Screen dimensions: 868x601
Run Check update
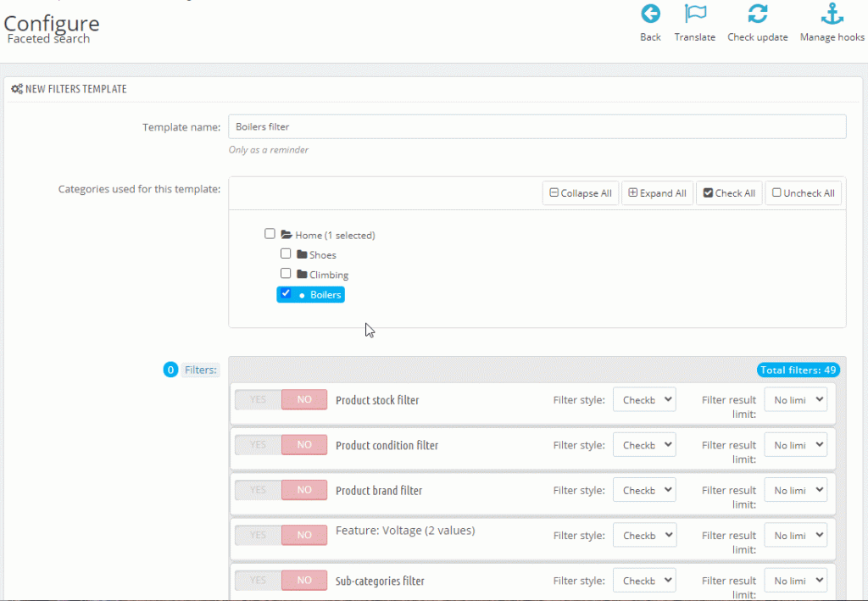tap(757, 14)
